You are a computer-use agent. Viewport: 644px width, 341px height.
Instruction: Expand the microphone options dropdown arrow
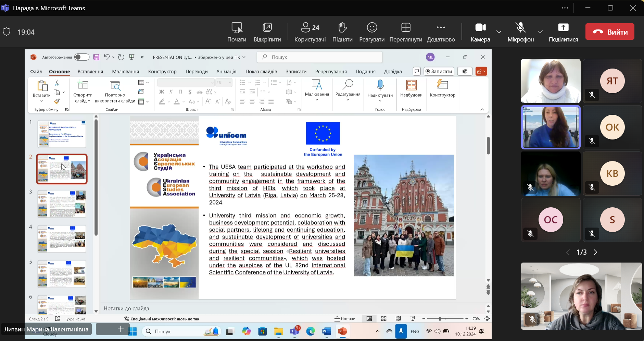coord(540,32)
